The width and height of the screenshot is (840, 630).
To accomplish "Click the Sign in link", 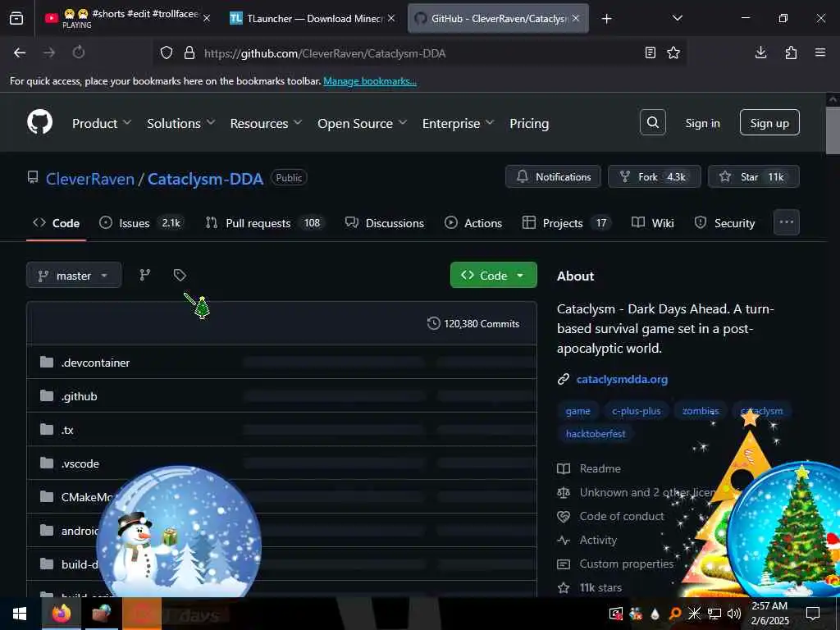I will click(702, 123).
